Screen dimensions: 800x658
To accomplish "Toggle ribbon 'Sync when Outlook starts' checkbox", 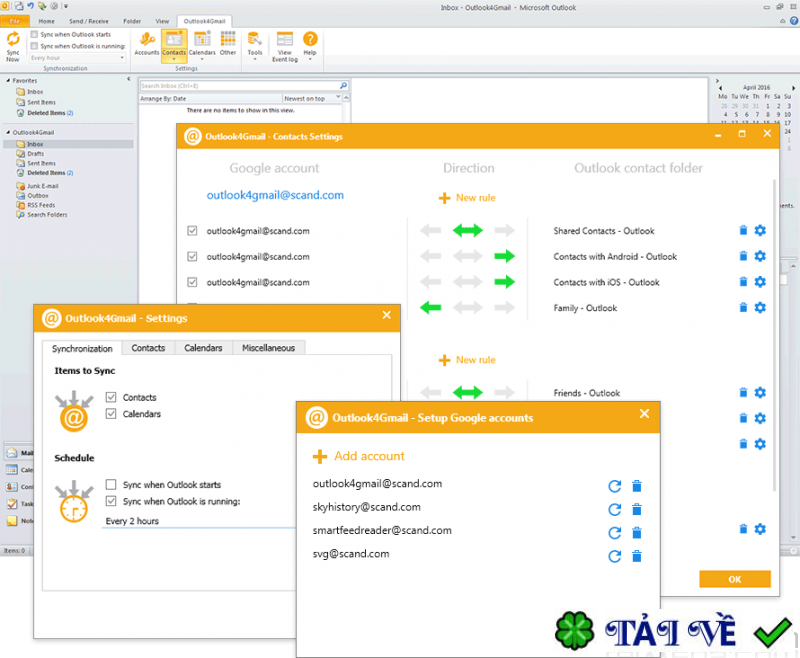I will pyautogui.click(x=34, y=34).
